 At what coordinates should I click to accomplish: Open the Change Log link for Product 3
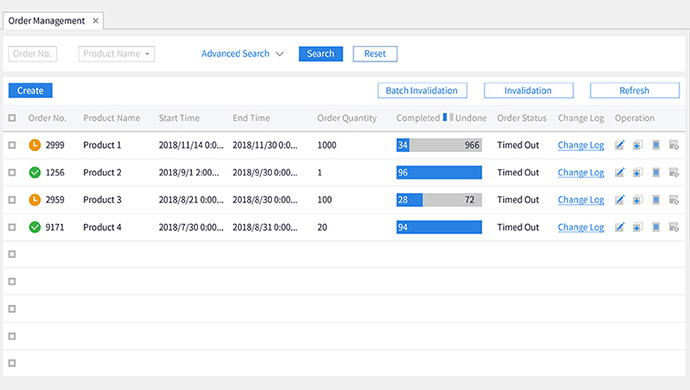pyautogui.click(x=581, y=200)
